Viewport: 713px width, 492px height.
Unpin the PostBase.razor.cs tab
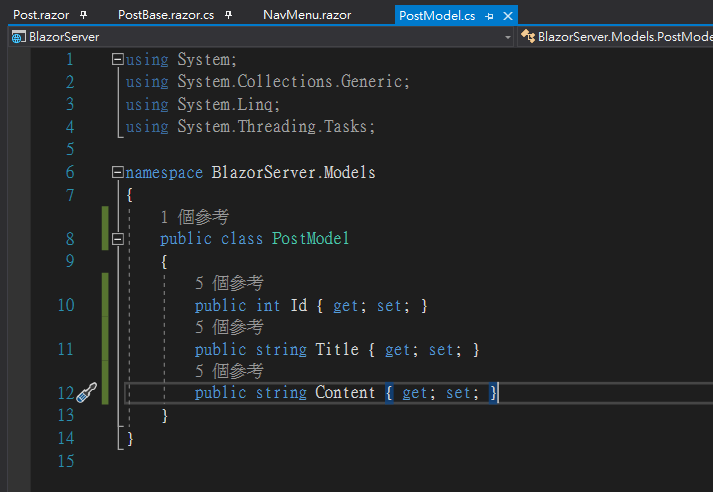228,15
